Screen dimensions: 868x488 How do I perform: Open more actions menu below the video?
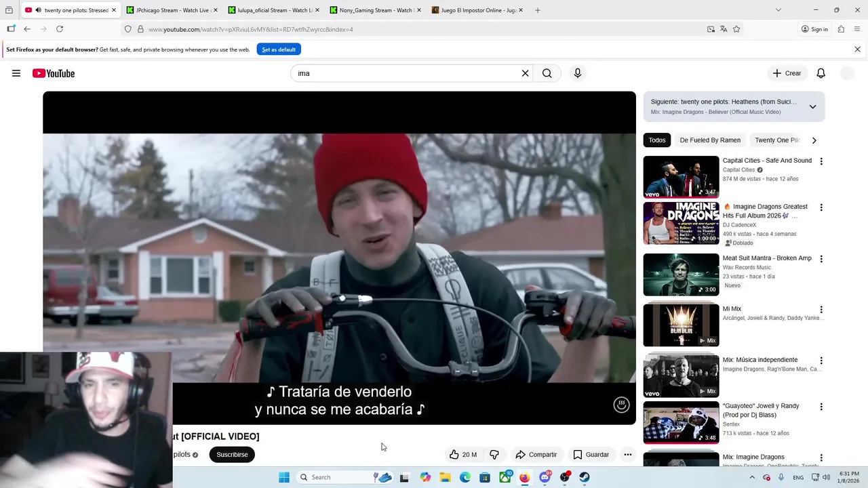[628, 455]
